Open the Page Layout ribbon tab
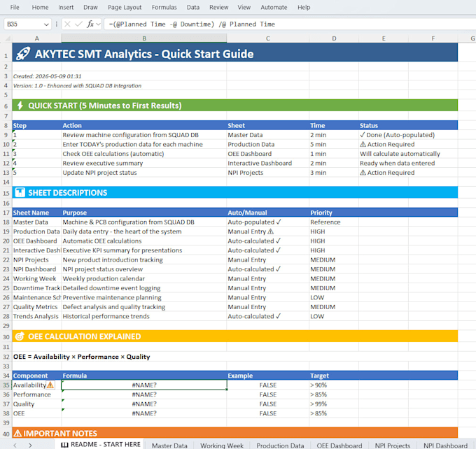This screenshot has height=449, width=476. (x=125, y=7)
